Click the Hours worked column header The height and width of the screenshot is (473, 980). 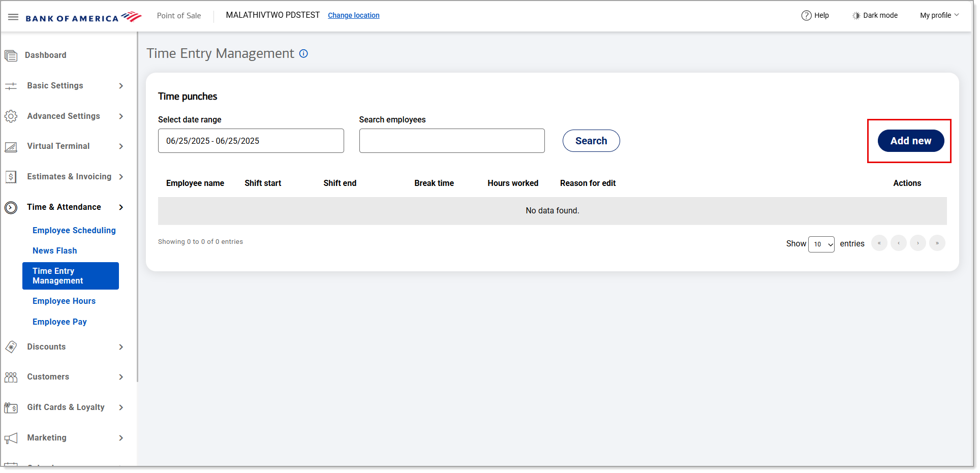coord(513,183)
